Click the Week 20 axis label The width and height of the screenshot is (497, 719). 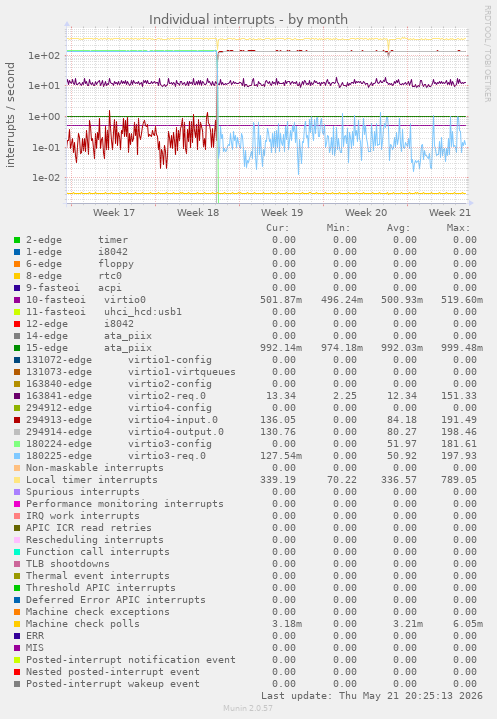[x=366, y=213]
